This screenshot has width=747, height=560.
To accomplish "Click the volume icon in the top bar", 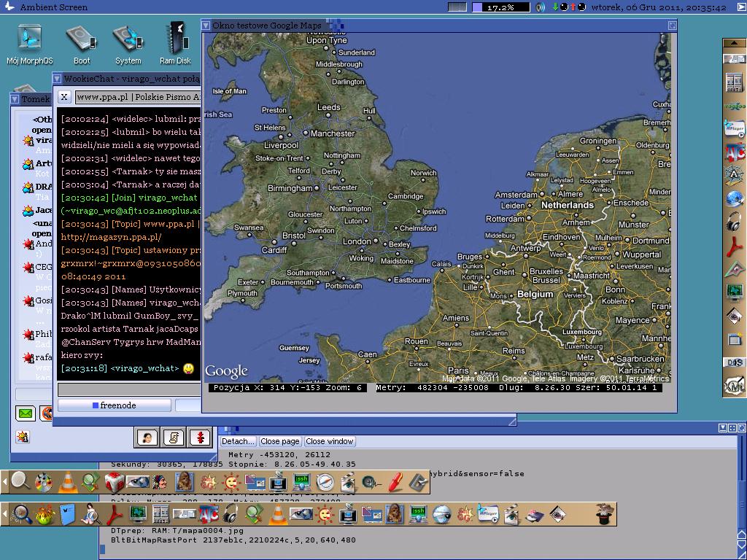I will point(541,7).
